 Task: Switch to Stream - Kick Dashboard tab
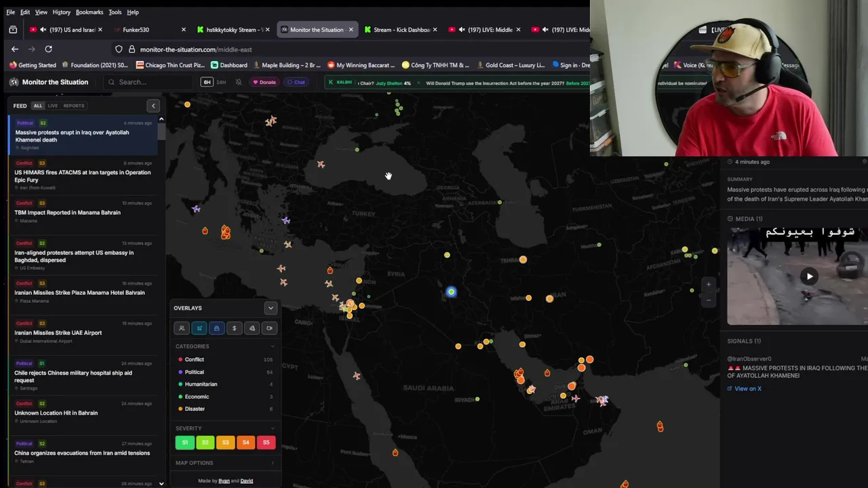(x=400, y=30)
